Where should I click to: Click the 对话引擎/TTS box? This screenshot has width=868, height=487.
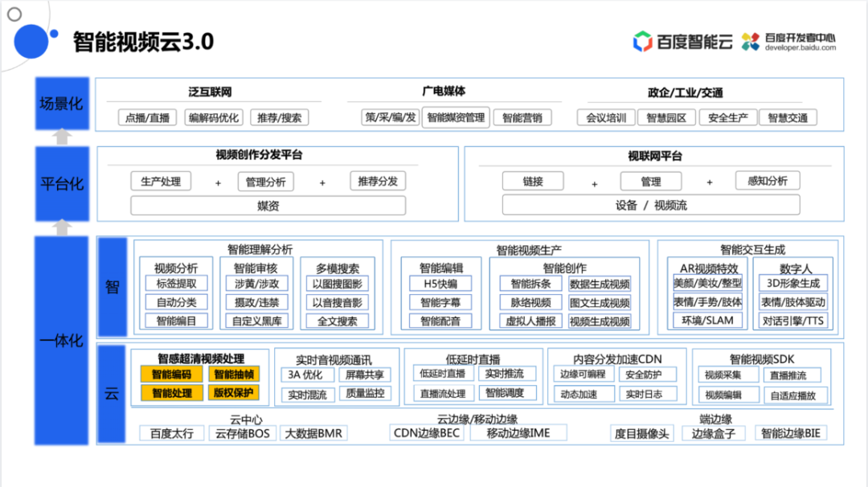point(793,321)
